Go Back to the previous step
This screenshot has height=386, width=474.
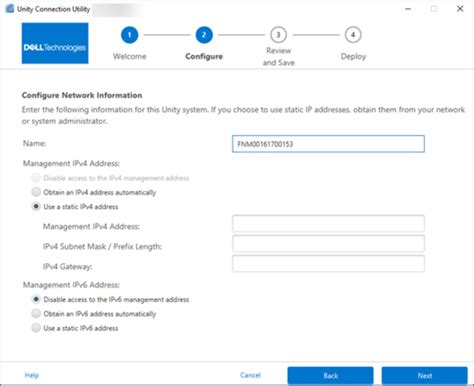(330, 376)
